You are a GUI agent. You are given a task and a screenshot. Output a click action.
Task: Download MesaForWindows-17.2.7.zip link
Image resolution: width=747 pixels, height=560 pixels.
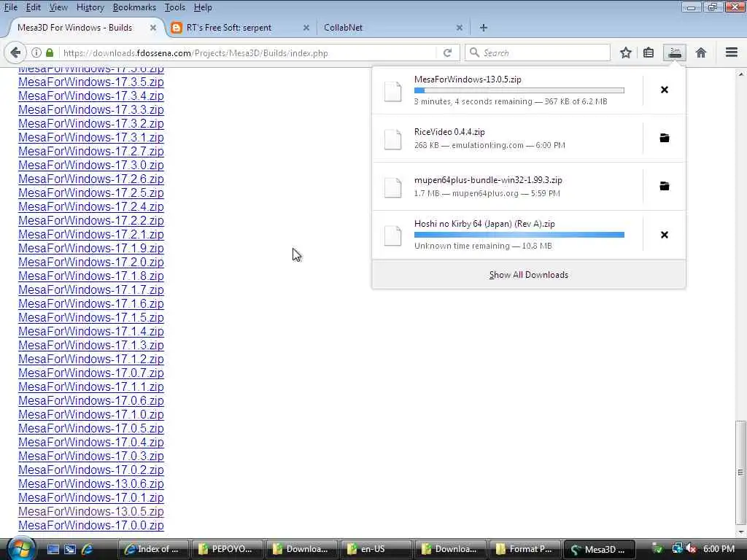pos(91,151)
